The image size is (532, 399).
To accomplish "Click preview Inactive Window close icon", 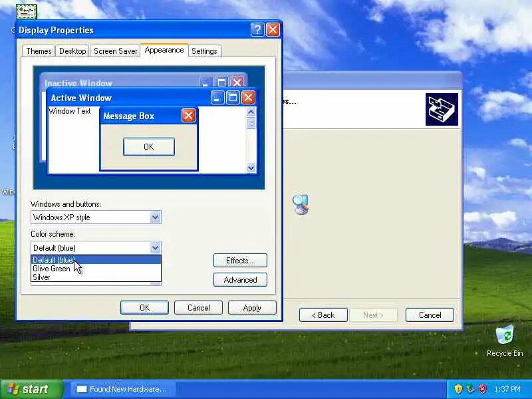I will [x=237, y=82].
